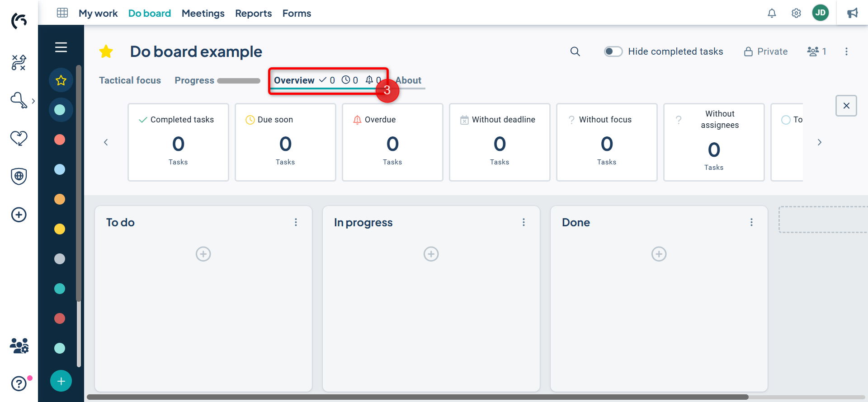Open notifications bell icon
The height and width of the screenshot is (402, 868).
coord(772,13)
